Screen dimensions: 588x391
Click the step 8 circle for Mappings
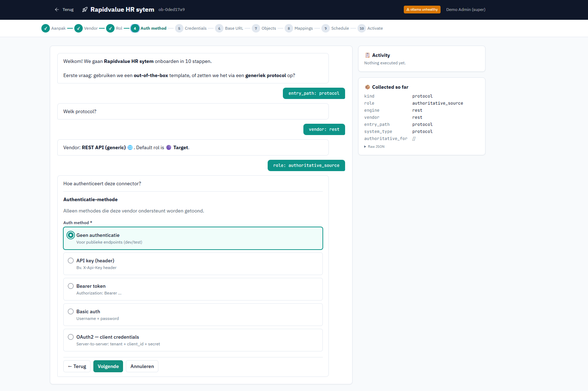pos(289,28)
